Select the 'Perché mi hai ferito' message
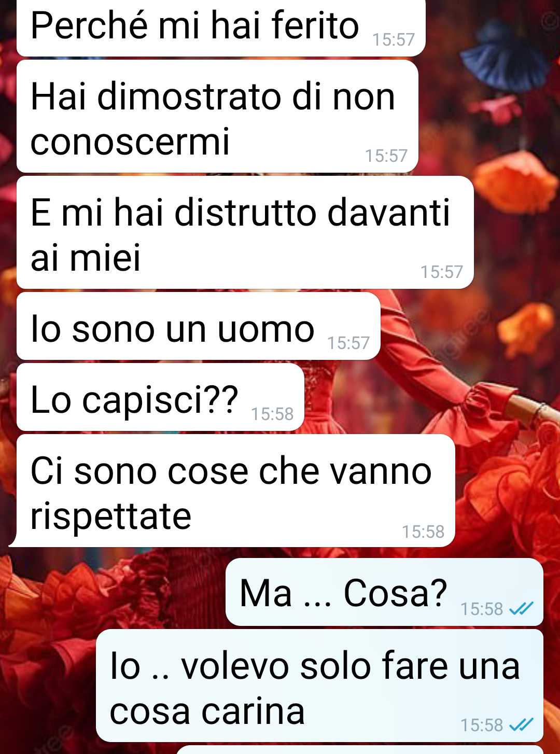Screen dimensions: 560x754 [x=221, y=27]
